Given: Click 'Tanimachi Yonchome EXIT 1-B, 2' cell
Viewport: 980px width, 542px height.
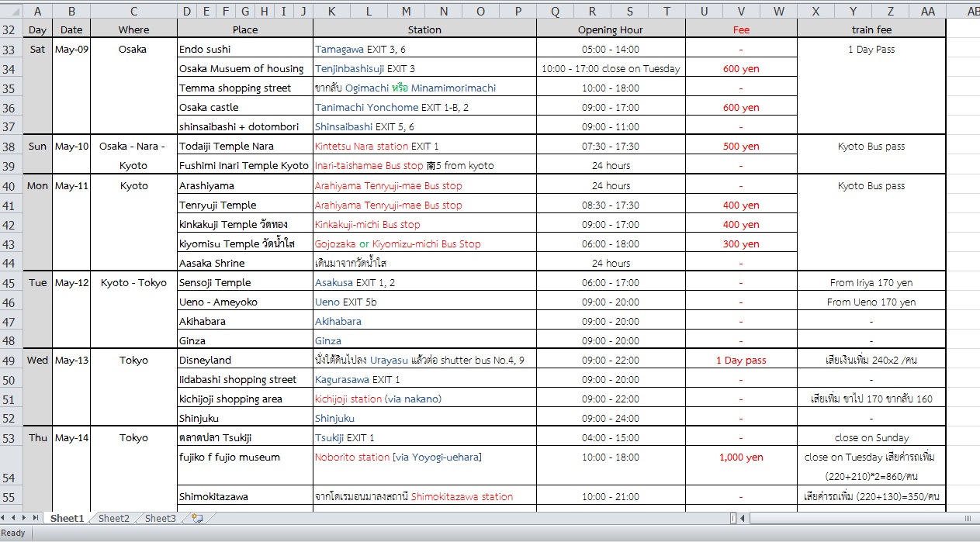Looking at the screenshot, I should pos(424,107).
